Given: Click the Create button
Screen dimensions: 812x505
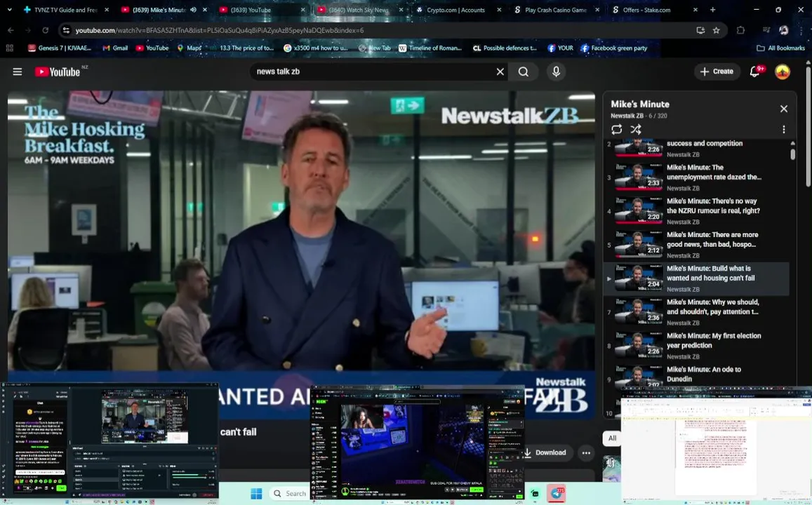Looking at the screenshot, I should click(x=717, y=72).
